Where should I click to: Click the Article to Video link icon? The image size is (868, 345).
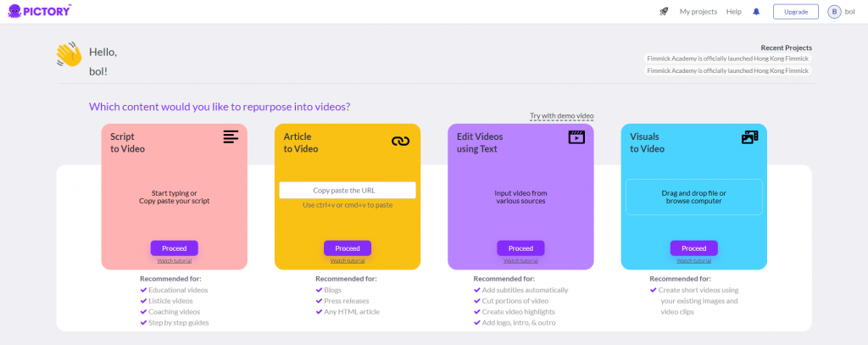400,142
